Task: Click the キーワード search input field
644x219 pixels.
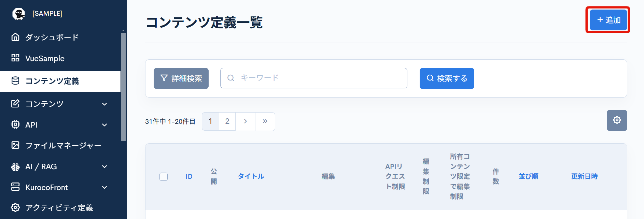Action: 313,78
